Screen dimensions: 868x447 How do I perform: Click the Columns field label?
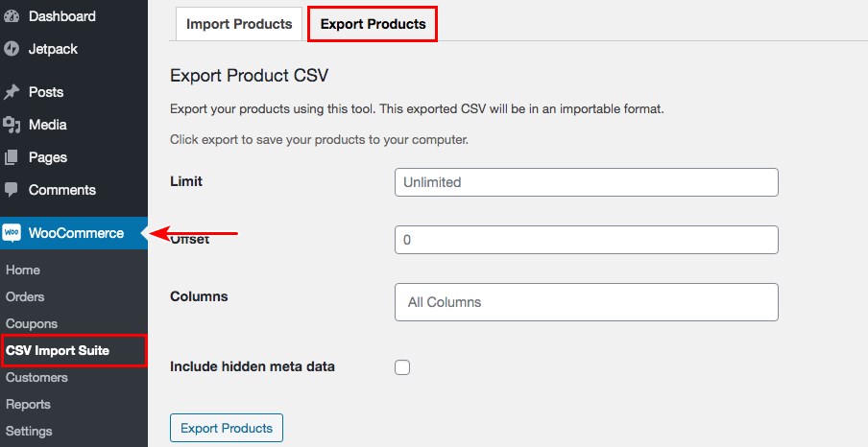coord(199,296)
